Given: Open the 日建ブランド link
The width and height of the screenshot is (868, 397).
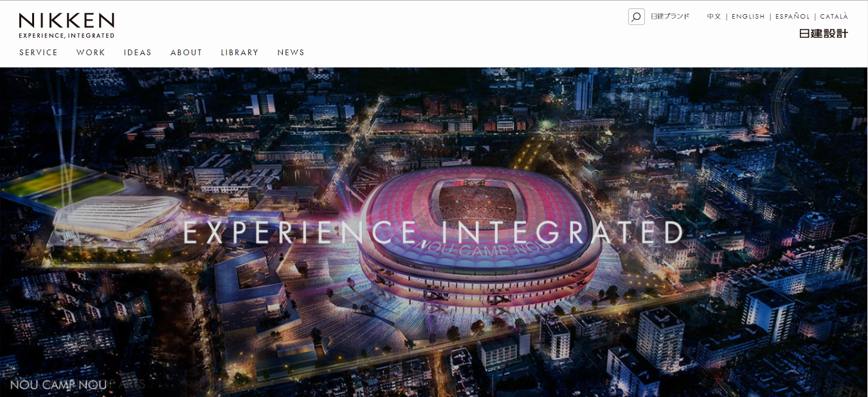Looking at the screenshot, I should click(x=670, y=17).
